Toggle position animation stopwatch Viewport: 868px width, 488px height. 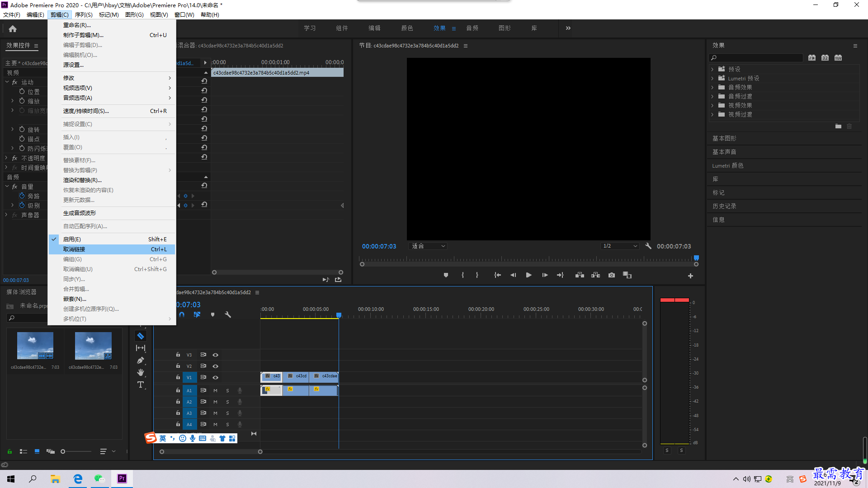22,91
